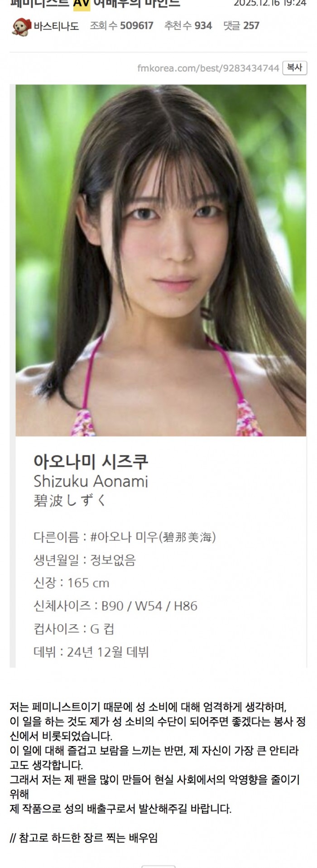Viewport: 317px width, 868px height.
Task: Click the 생년월일 정보없음 line
Action: pyautogui.click(x=85, y=560)
